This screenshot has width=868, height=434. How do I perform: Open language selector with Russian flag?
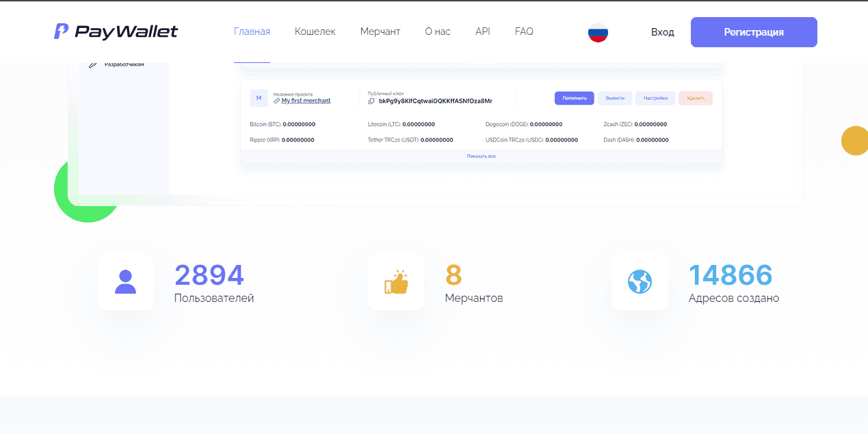[x=598, y=32]
